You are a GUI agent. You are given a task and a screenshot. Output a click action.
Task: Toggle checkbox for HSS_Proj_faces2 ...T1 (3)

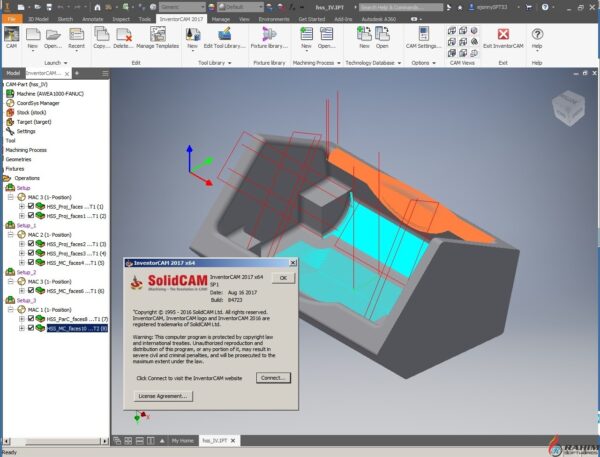coord(31,244)
